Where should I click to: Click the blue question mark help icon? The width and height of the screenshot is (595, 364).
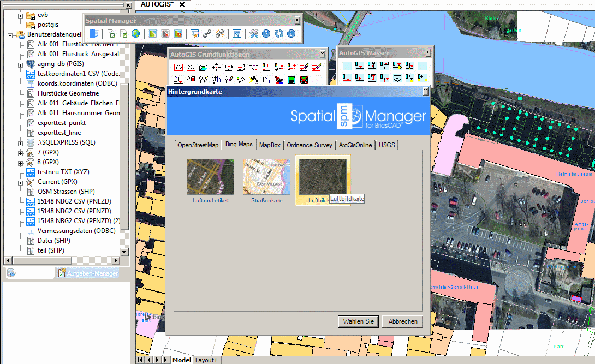[x=266, y=34]
